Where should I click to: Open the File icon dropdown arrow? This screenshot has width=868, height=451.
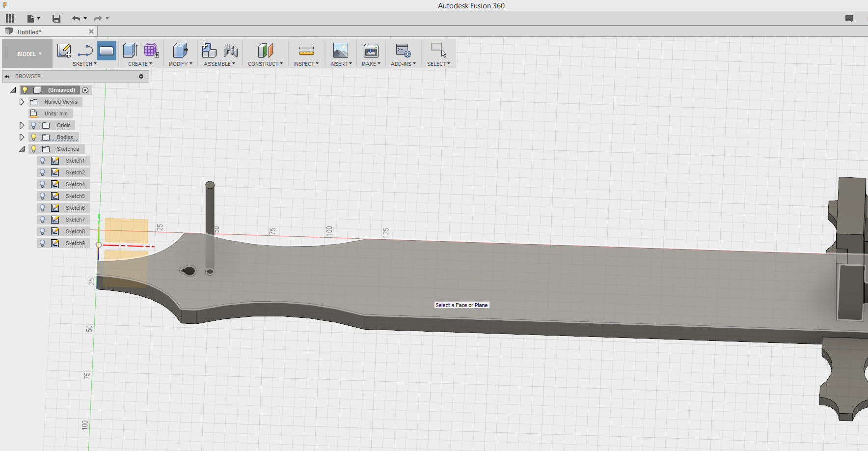tap(39, 19)
